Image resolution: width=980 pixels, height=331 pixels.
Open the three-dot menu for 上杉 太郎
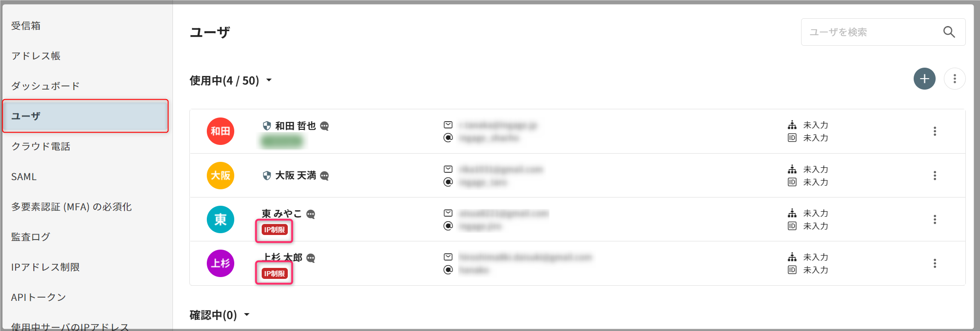click(x=935, y=263)
